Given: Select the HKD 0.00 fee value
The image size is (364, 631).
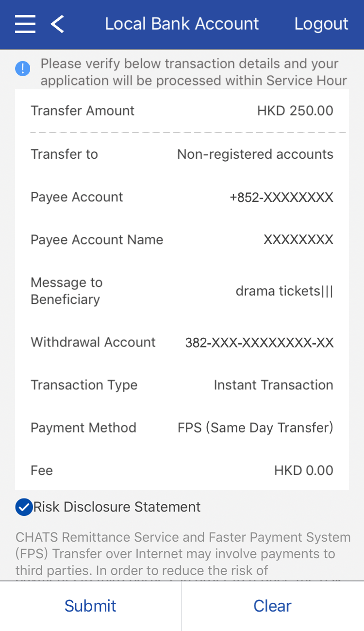Looking at the screenshot, I should coord(303,470).
